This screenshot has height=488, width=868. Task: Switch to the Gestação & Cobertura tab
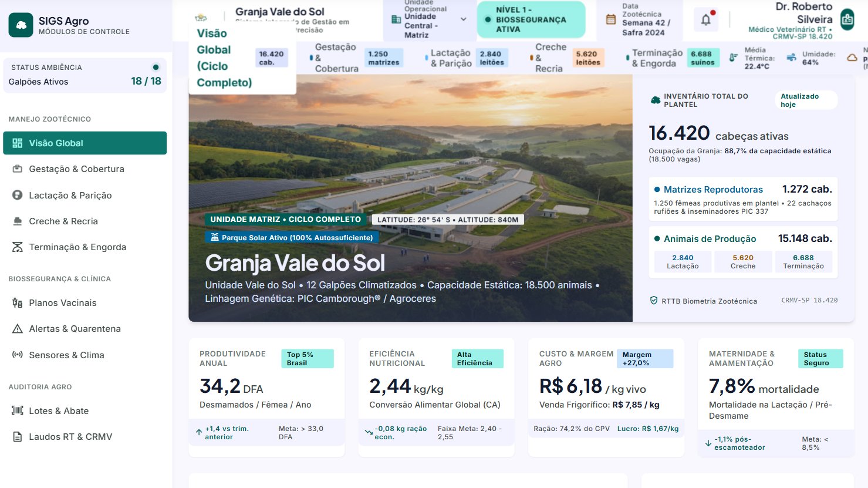point(356,58)
